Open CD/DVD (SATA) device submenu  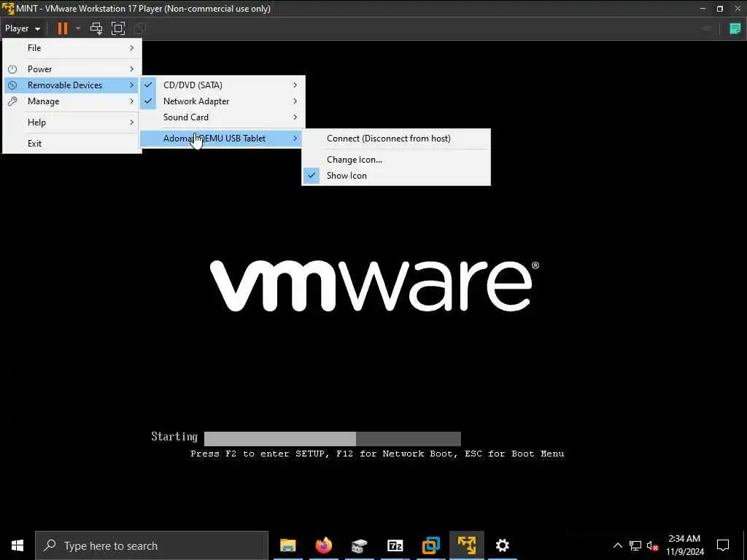pos(222,85)
